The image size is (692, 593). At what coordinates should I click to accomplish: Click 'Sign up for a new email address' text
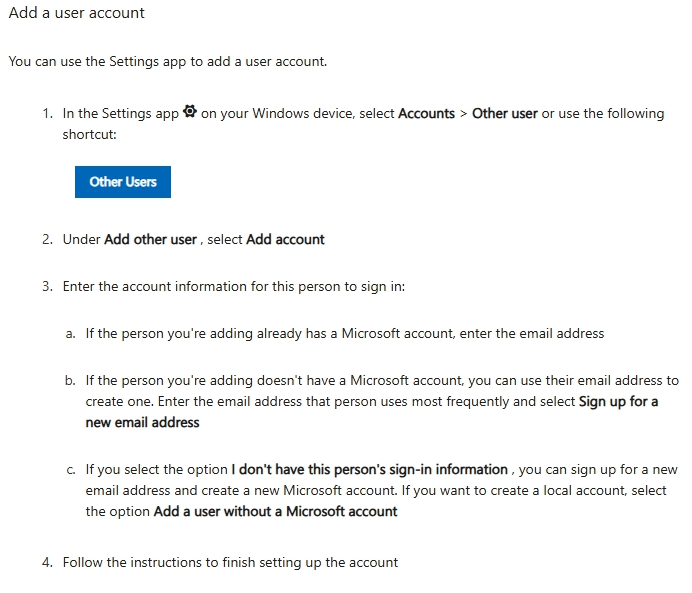point(372,412)
